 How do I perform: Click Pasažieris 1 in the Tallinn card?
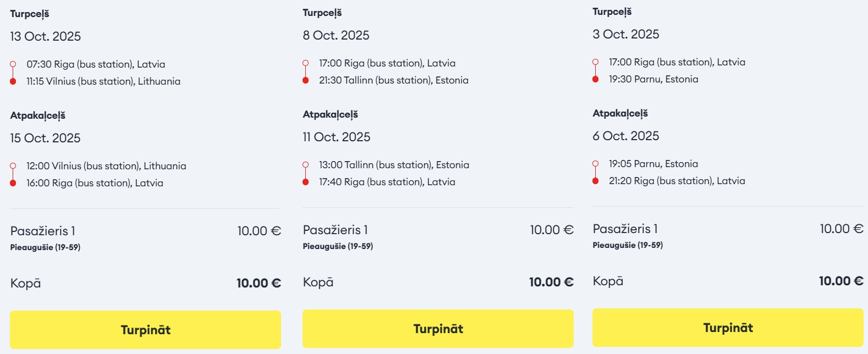click(x=335, y=230)
